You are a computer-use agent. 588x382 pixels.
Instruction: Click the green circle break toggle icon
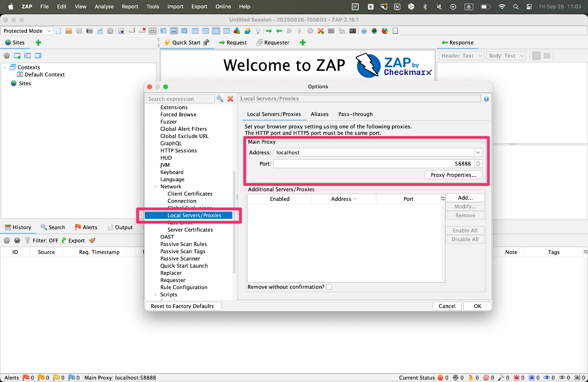coord(374,31)
